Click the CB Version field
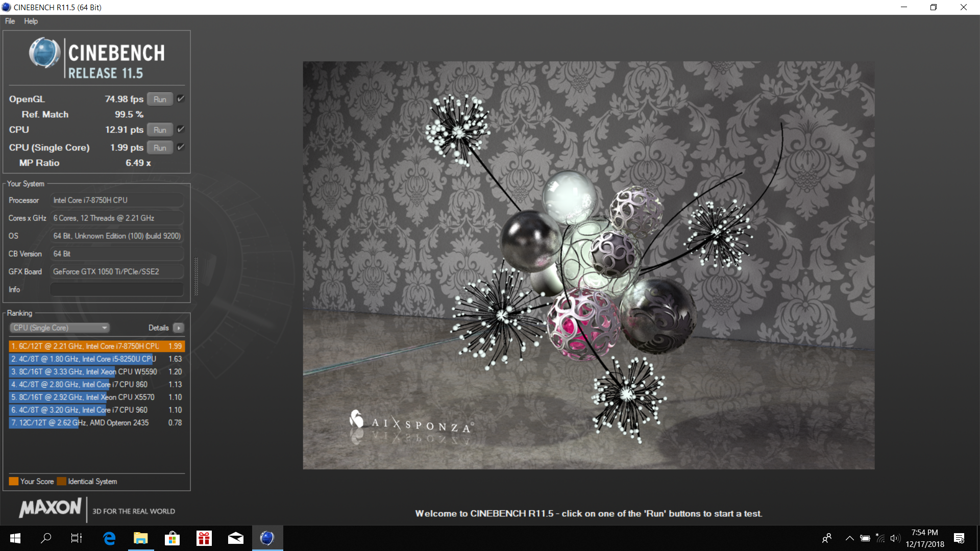This screenshot has width=980, height=551. (117, 254)
